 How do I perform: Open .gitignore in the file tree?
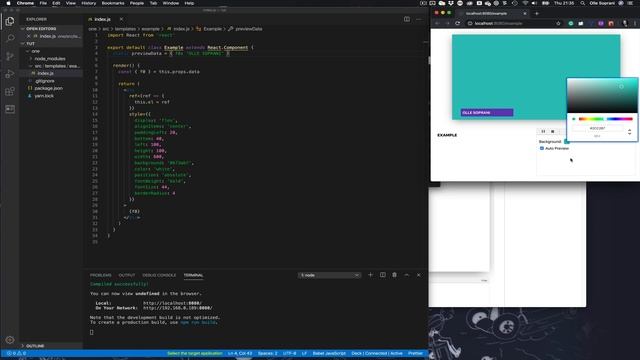point(44,81)
